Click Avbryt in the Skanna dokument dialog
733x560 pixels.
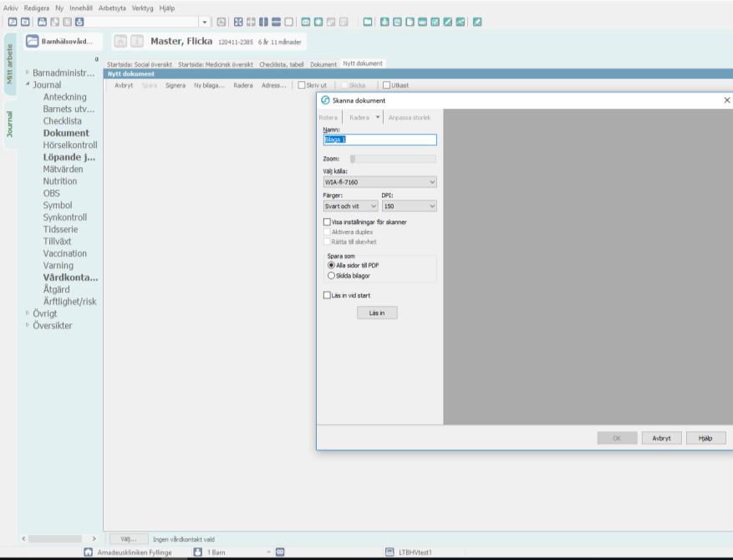(x=661, y=438)
